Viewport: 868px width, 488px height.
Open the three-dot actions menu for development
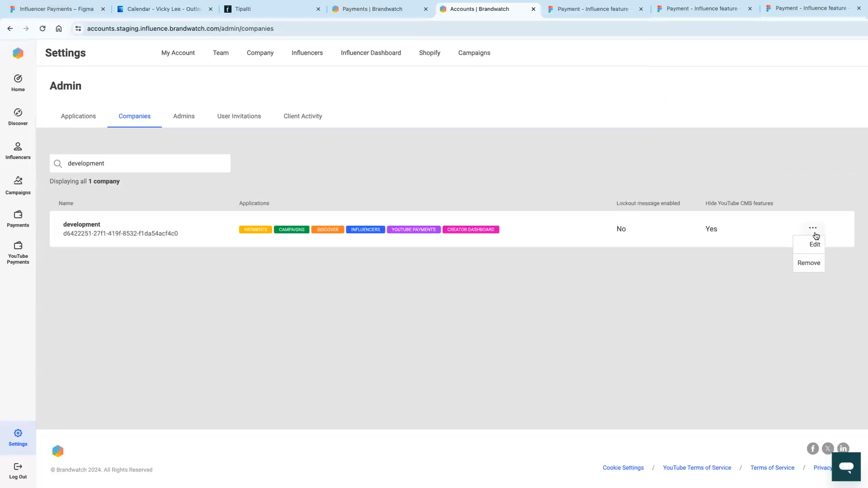[x=813, y=227]
